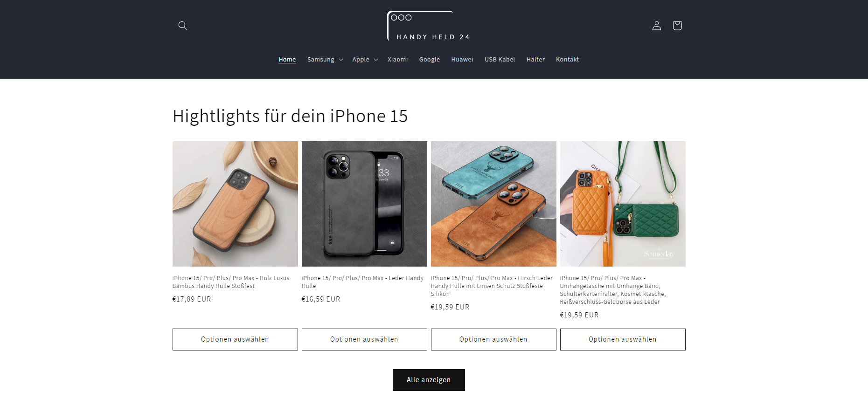Viewport: 868px width, 405px height.
Task: Open the Kontakt page link
Action: (x=567, y=60)
